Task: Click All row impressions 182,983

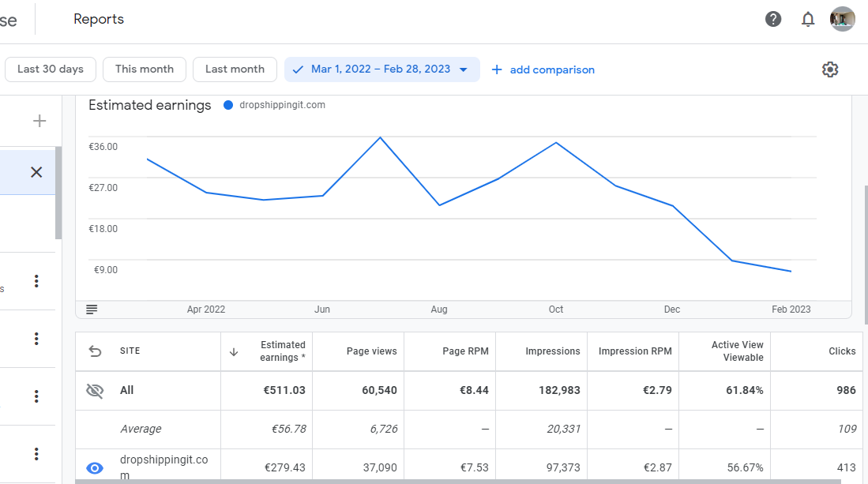Action: tap(559, 390)
